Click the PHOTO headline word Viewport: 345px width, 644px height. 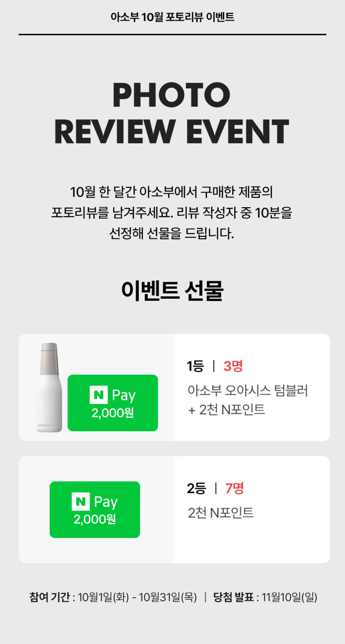(171, 95)
